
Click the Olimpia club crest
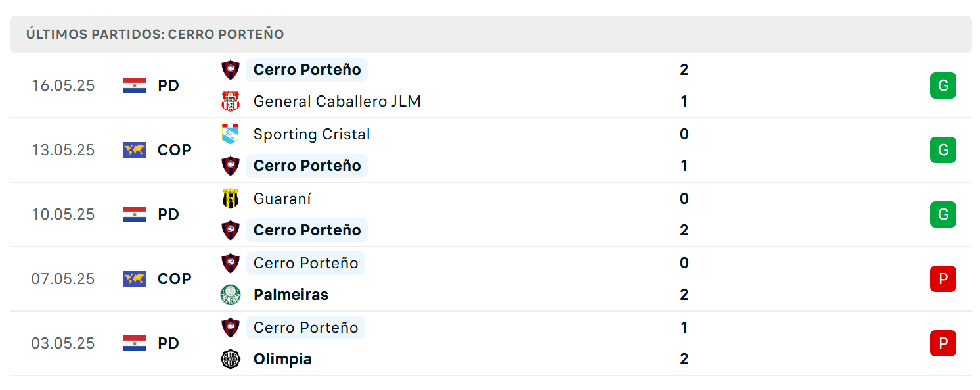[x=231, y=359]
